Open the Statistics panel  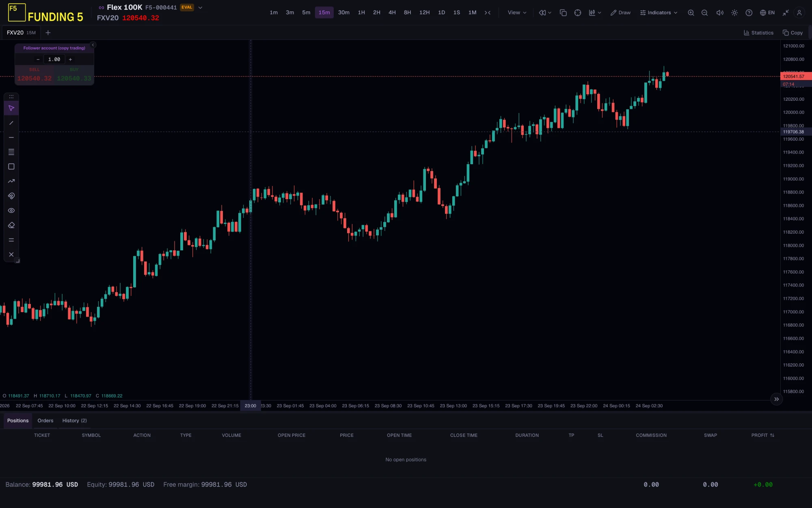point(758,33)
